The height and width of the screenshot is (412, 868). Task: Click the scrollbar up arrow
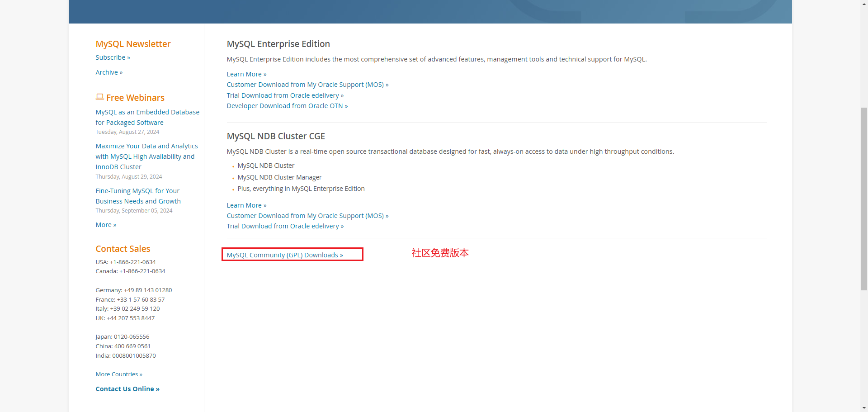(x=864, y=3)
